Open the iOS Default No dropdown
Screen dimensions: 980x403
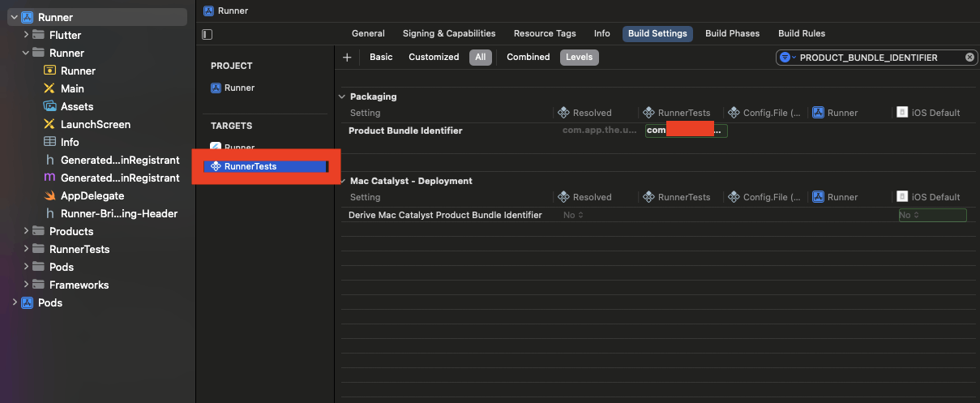[x=932, y=215]
